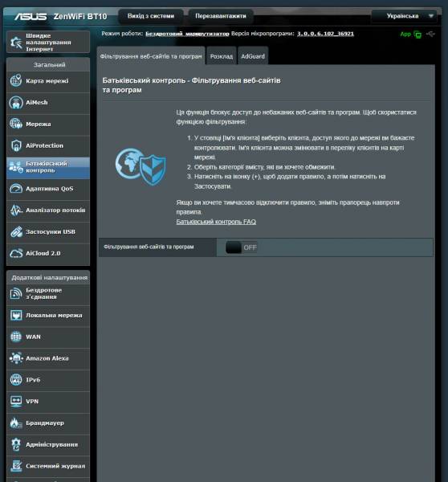This screenshot has width=448, height=482.
Task: Click the green App device icon
Action: click(417, 34)
